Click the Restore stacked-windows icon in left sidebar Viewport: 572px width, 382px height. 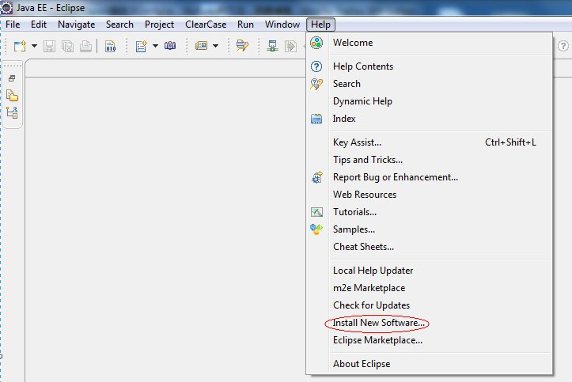(12, 78)
